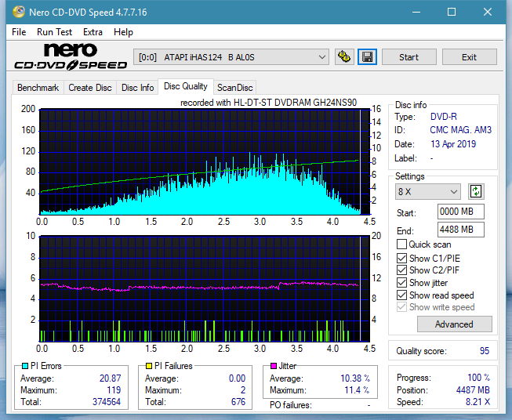Maximize the Nero CD-DVD Speed window

tap(452, 12)
